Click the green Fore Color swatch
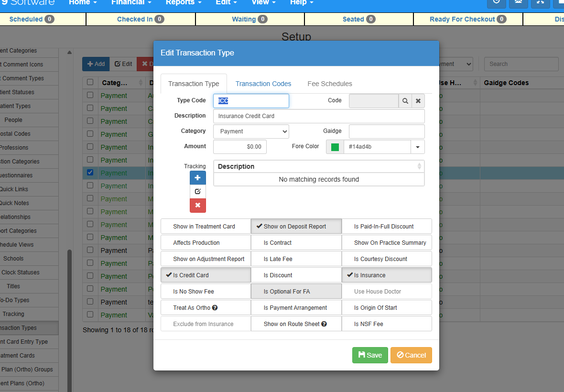The width and height of the screenshot is (564, 392). (335, 147)
